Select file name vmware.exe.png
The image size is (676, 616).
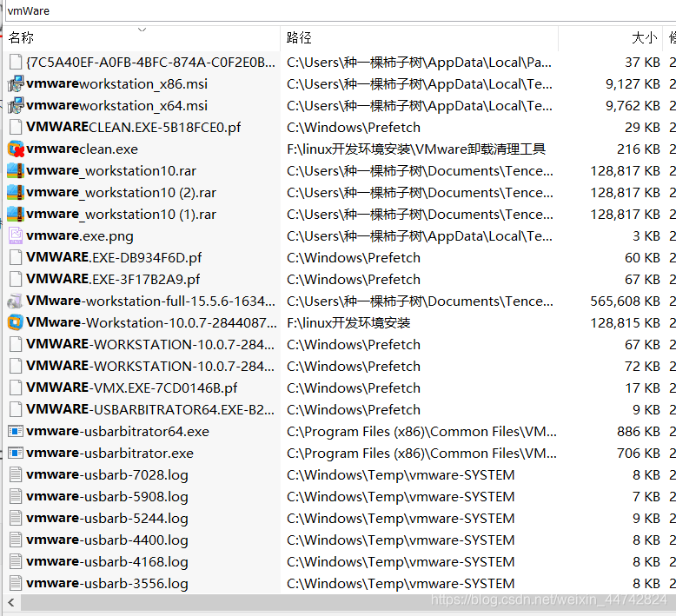tap(80, 235)
